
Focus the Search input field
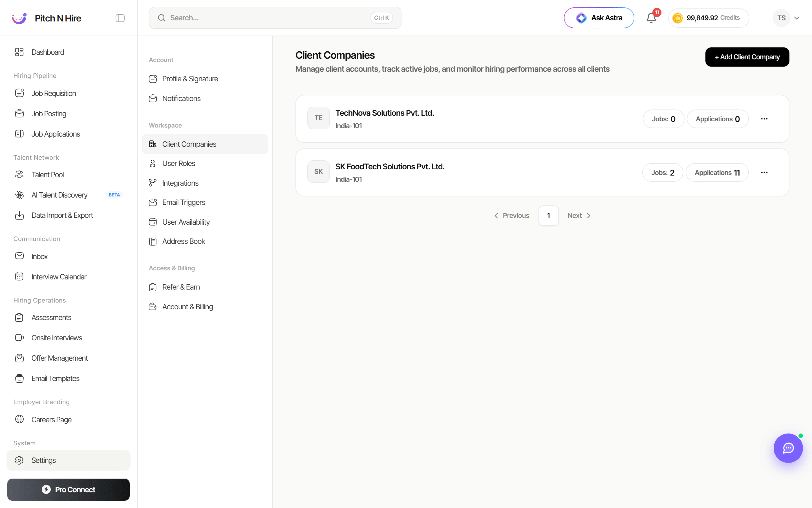(275, 18)
